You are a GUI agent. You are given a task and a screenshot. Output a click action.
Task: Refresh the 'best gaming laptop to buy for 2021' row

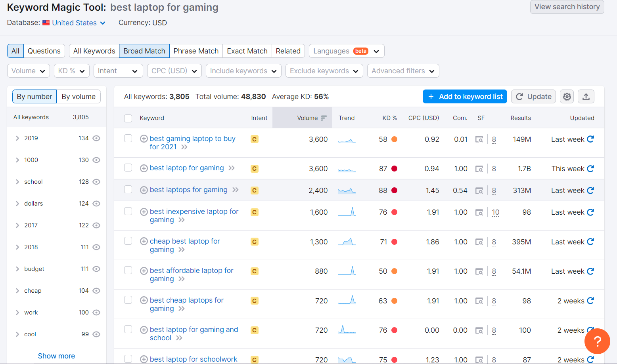click(590, 139)
